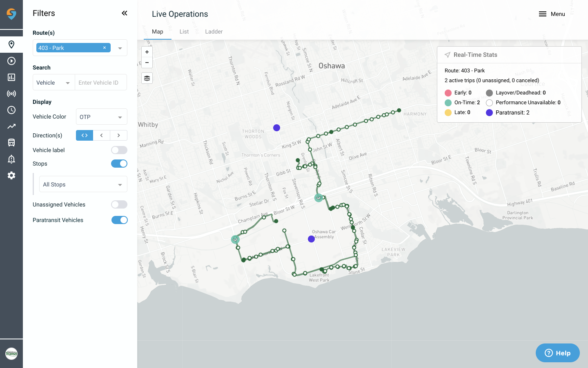Switch to the Ladder tab

[214, 31]
